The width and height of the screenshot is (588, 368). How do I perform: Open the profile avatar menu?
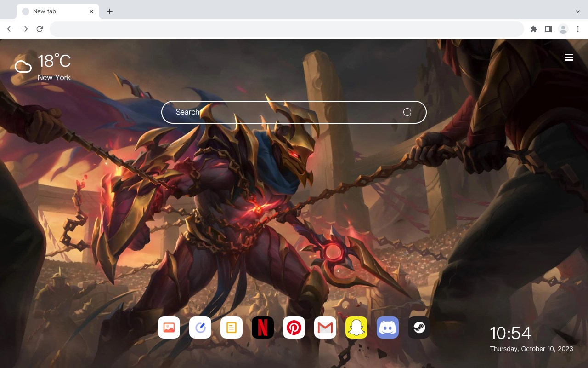(x=563, y=29)
